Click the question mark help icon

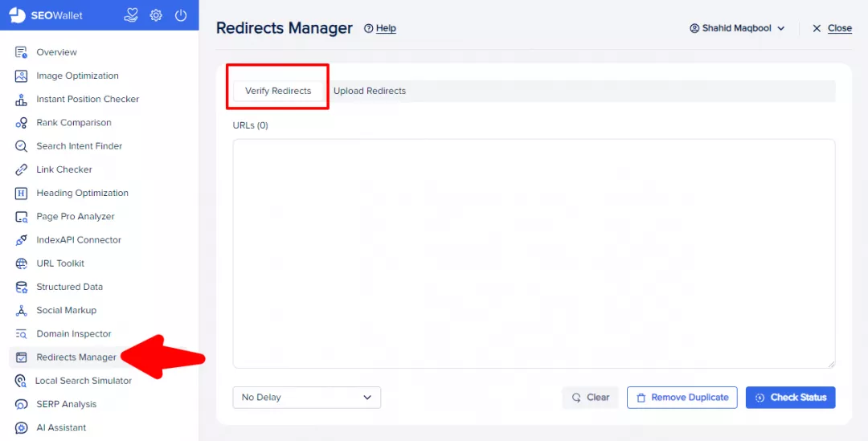tap(368, 28)
